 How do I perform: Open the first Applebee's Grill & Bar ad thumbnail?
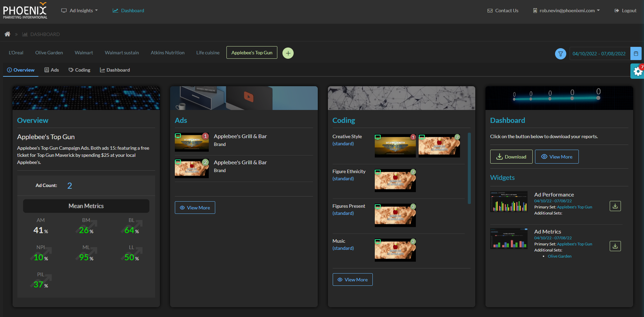(x=192, y=142)
